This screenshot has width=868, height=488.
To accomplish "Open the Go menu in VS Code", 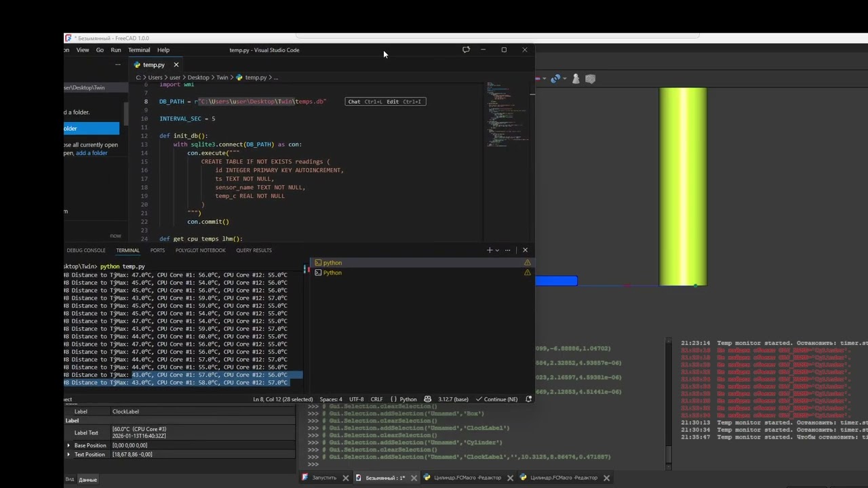I will click(100, 50).
